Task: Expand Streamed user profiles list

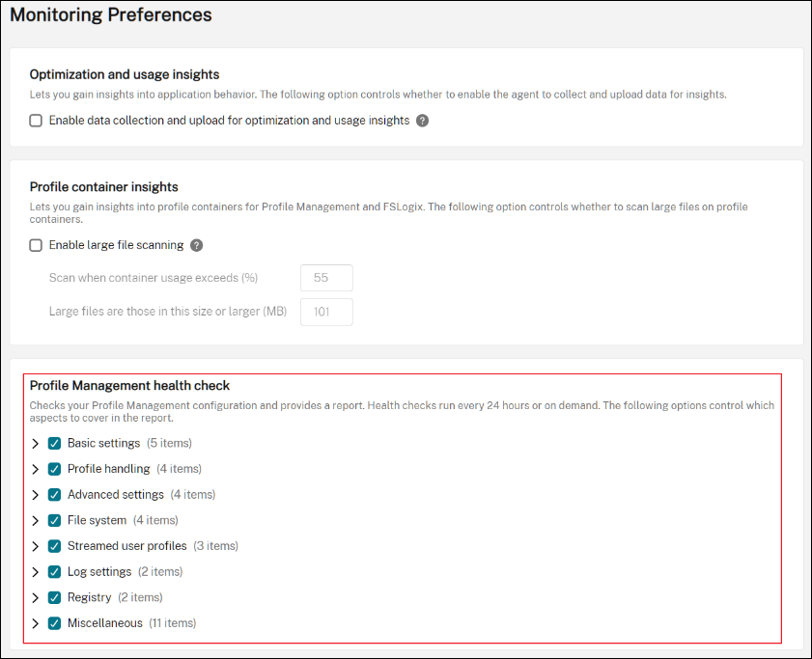Action: (35, 546)
